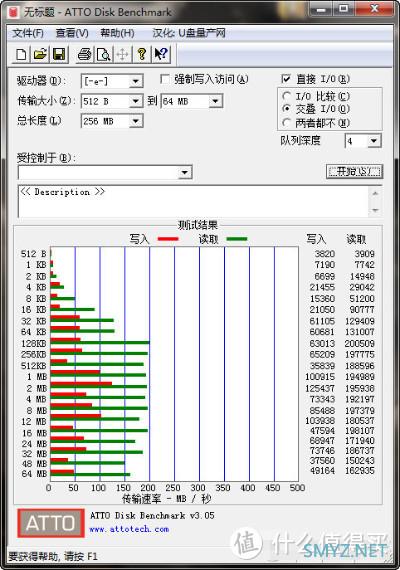Open the 帮助(H) menu

pos(117,33)
